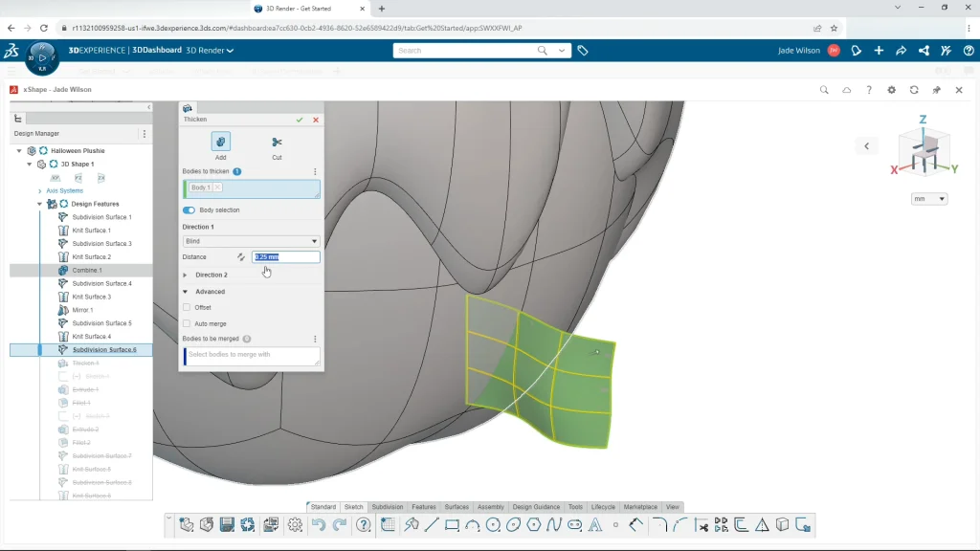Confirm Thicken with the green checkmark

coord(300,120)
